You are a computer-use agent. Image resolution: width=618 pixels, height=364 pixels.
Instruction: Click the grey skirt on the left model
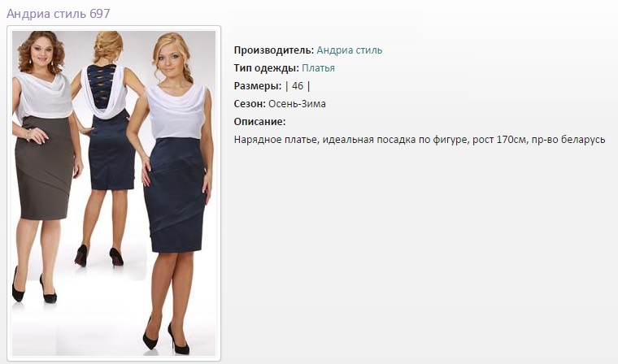click(x=45, y=167)
